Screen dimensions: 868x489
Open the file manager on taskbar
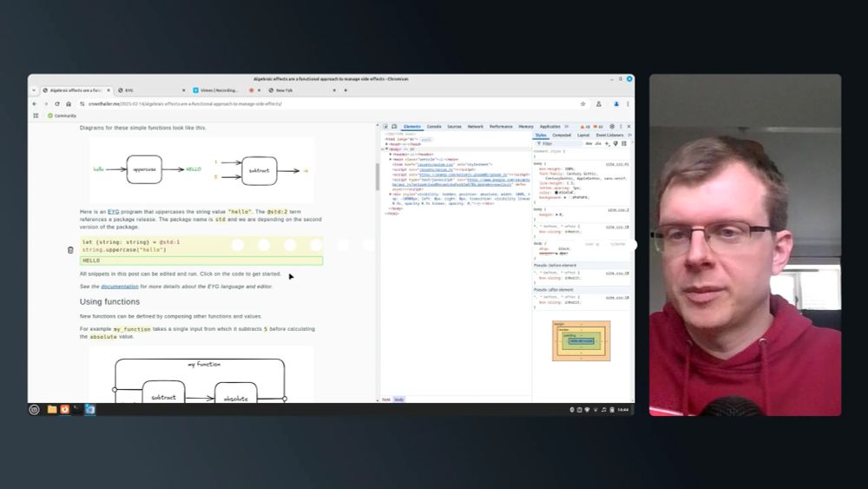52,409
